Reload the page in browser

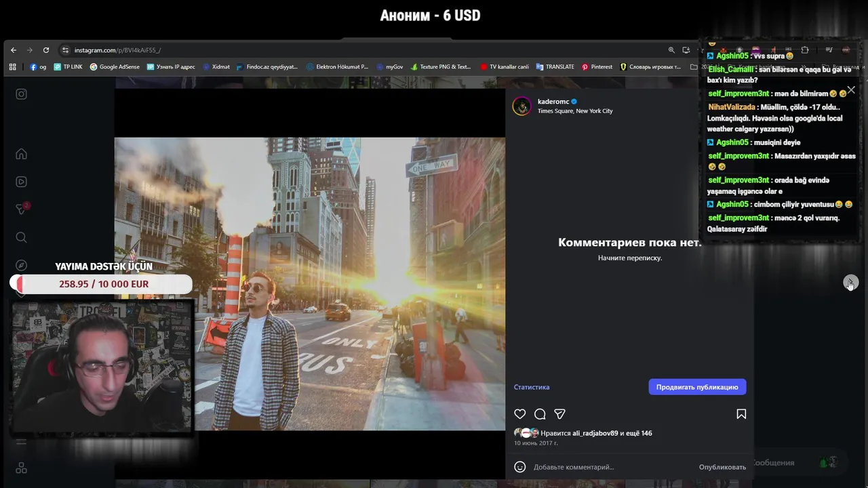point(46,50)
